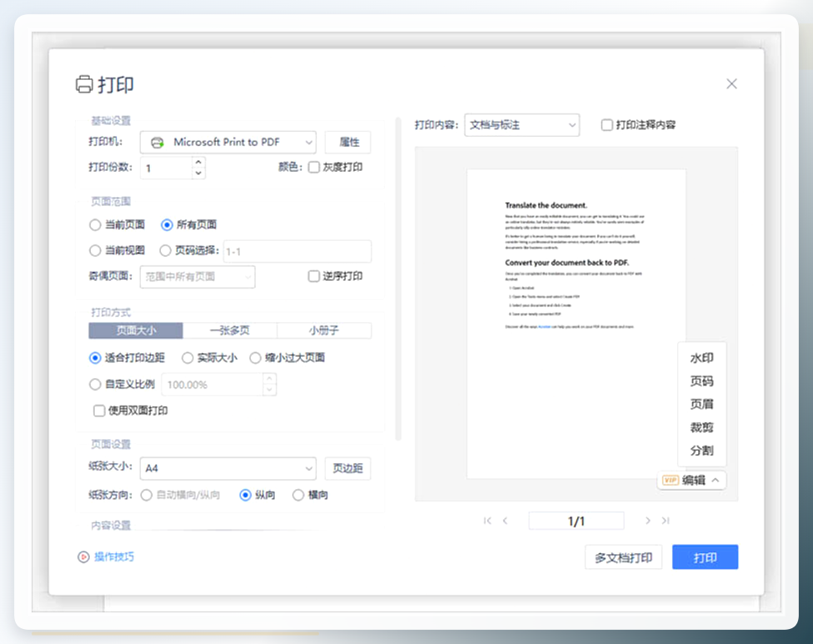
Task: Click the first page navigation icon
Action: (x=486, y=521)
